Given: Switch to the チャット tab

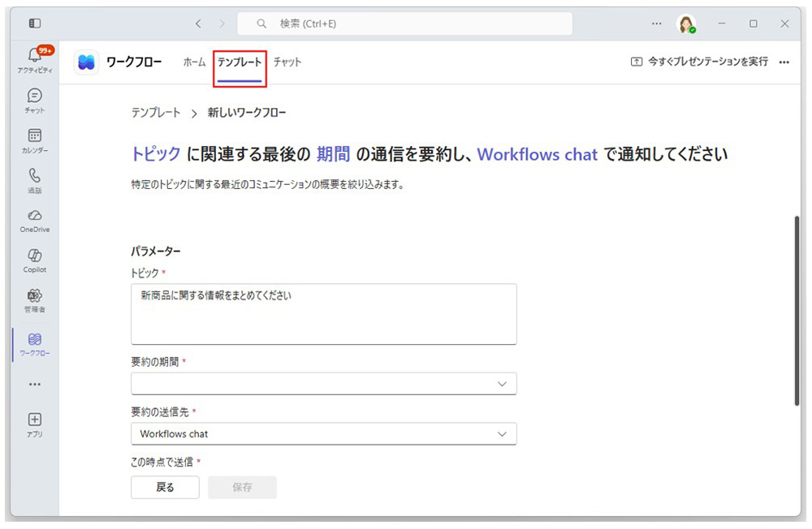Looking at the screenshot, I should coord(287,62).
